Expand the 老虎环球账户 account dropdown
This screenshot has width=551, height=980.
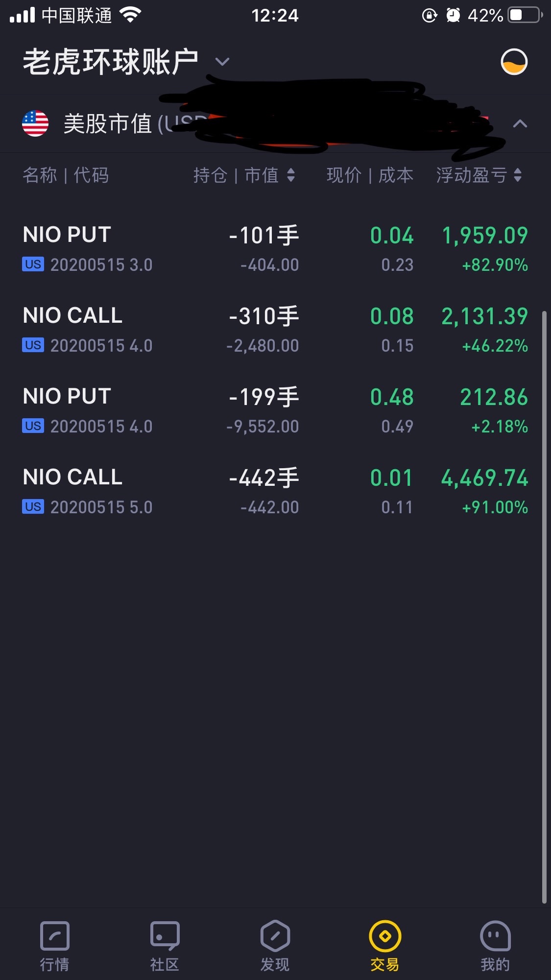click(x=222, y=62)
